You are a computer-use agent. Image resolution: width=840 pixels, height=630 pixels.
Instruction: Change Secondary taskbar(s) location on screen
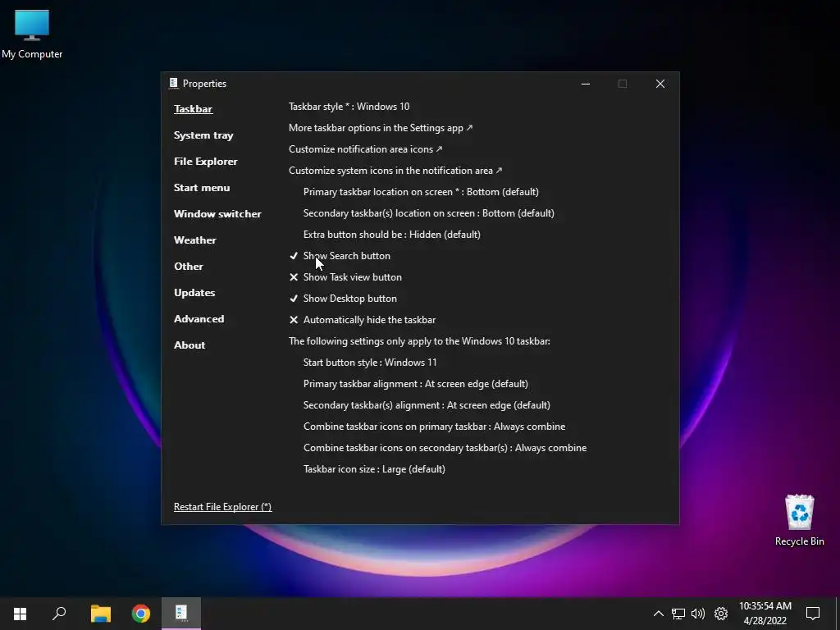pyautogui.click(x=428, y=213)
